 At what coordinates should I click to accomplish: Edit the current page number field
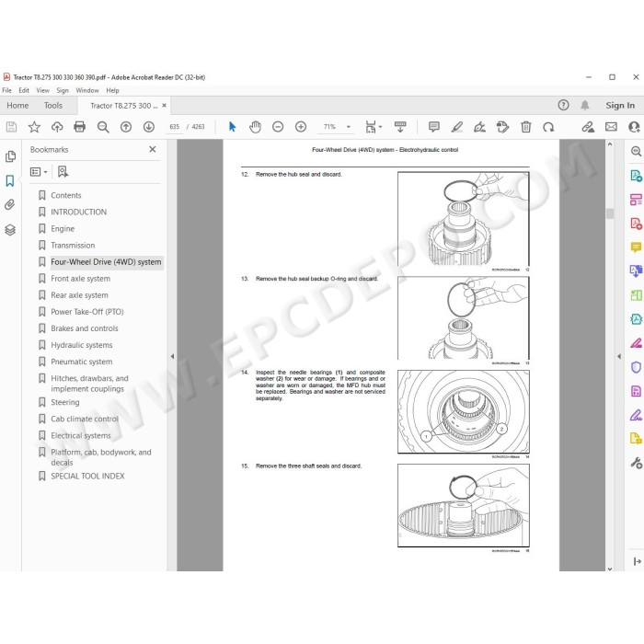tap(174, 127)
